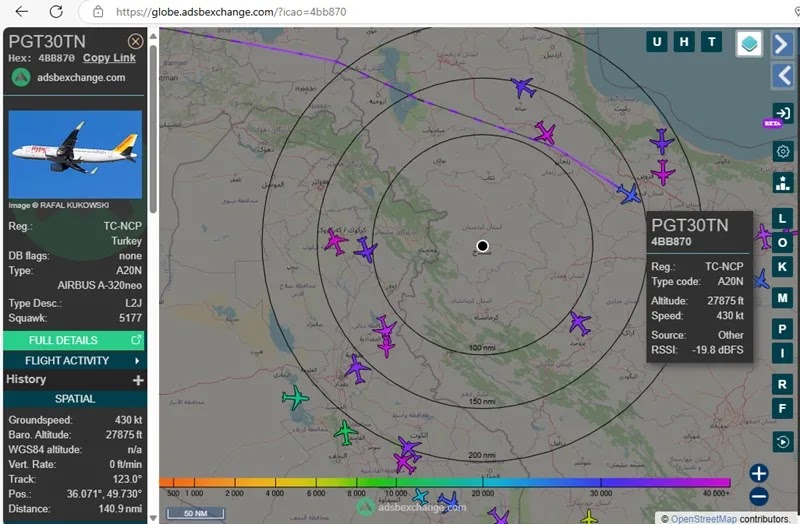Zoom out the map with minus

tap(758, 496)
